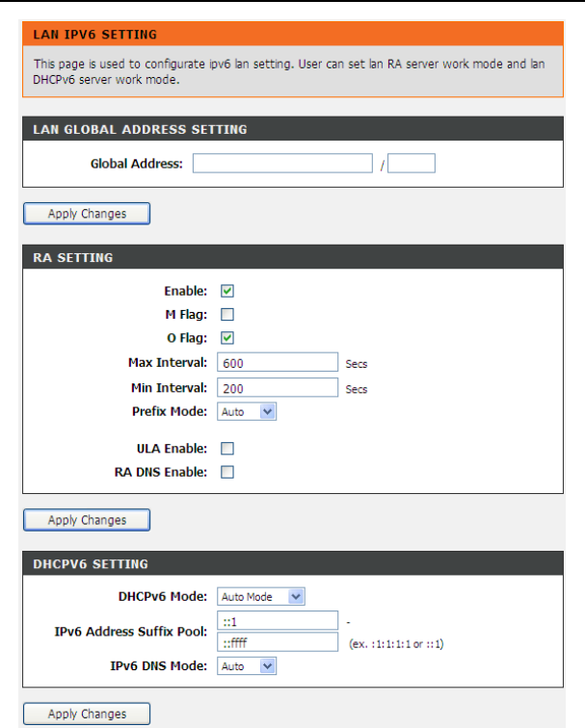This screenshot has width=585, height=728.
Task: Click the IPv6 DNS Mode dropdown arrow
Action: 267,666
